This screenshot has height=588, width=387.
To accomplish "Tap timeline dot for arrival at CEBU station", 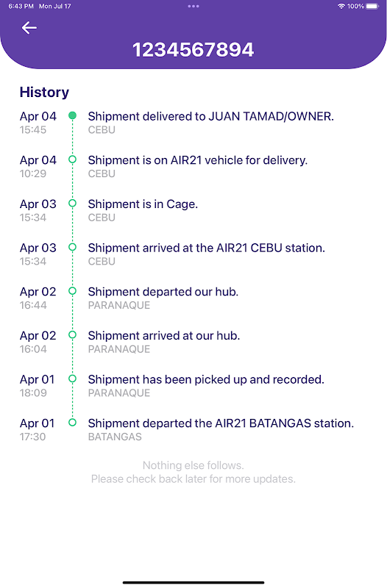I will pos(72,248).
